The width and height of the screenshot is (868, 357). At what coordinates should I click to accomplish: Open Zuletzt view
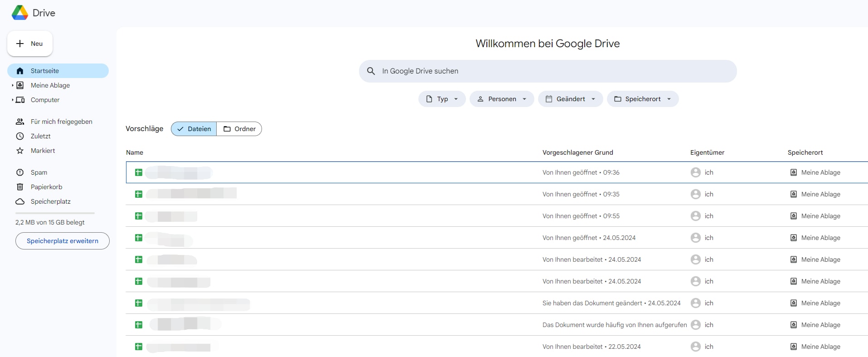pos(58,136)
